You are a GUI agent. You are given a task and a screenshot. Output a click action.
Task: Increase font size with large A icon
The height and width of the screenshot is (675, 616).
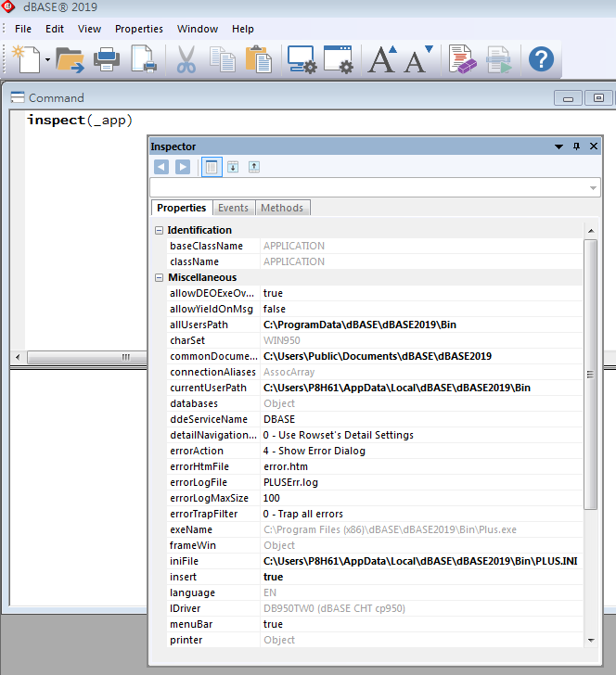[x=382, y=59]
